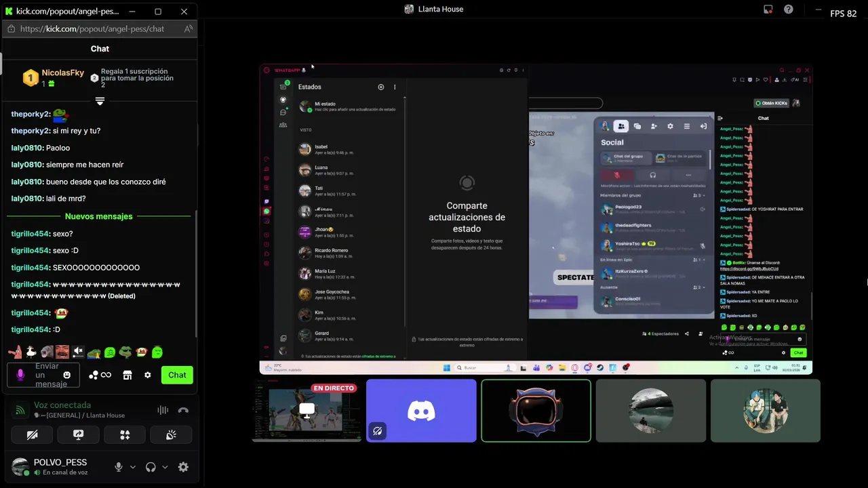Insert the gray seal face emote
This screenshot has height=488, width=868.
(x=47, y=352)
